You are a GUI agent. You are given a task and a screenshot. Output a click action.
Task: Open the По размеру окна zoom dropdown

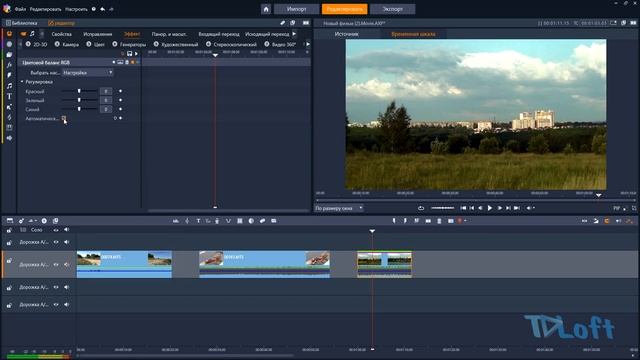tap(338, 208)
